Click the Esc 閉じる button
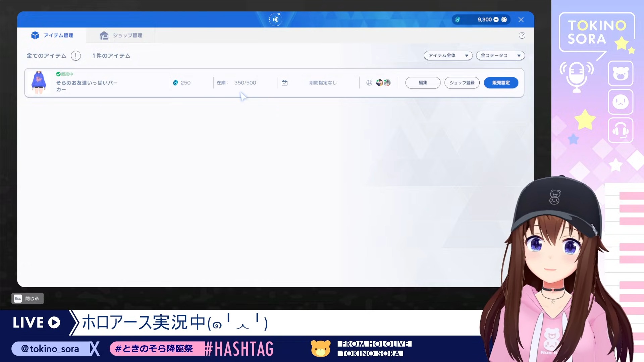The height and width of the screenshot is (362, 644). tap(28, 299)
